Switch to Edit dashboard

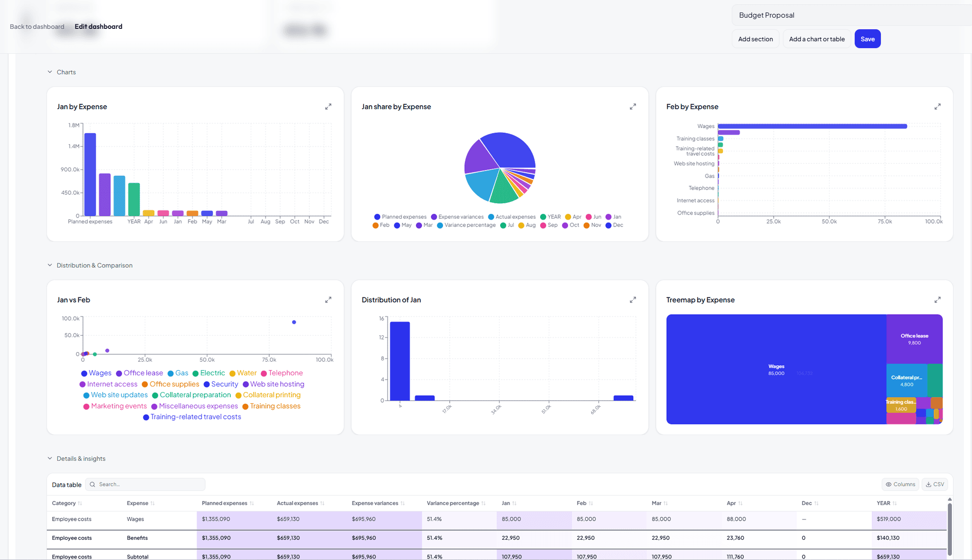[98, 26]
